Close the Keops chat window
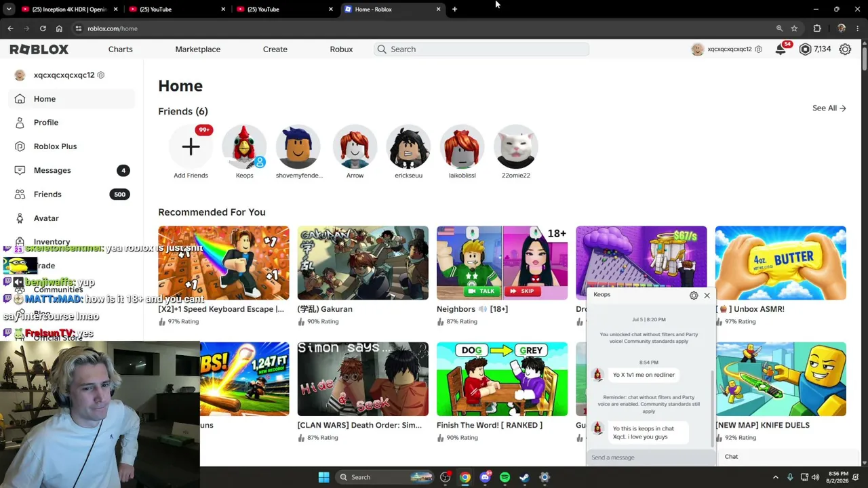This screenshot has width=868, height=488. pos(707,296)
